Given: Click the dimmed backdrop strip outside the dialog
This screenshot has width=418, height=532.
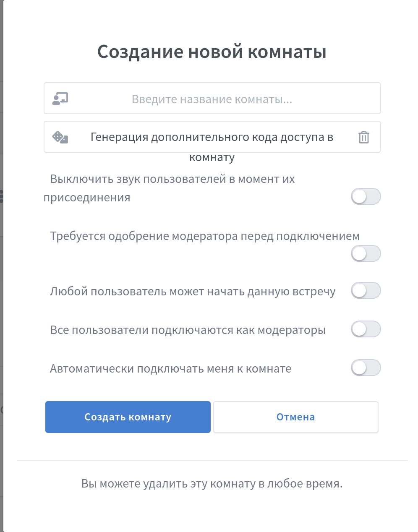Looking at the screenshot, I should click(1, 294).
